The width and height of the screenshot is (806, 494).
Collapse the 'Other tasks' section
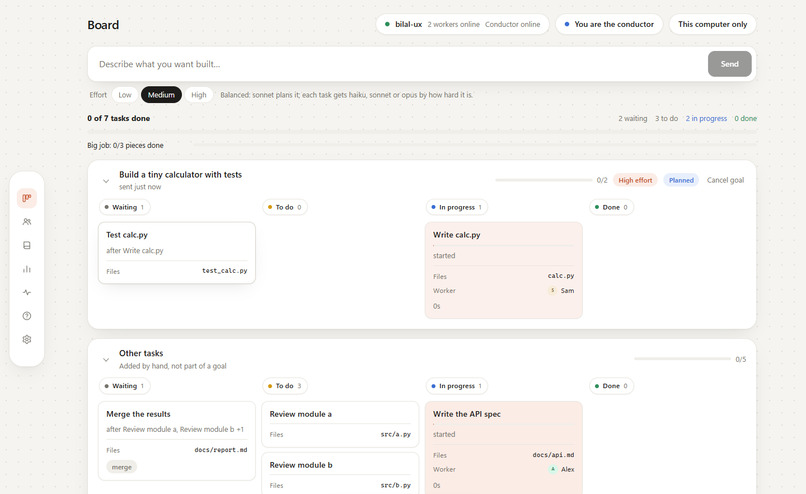coord(106,360)
